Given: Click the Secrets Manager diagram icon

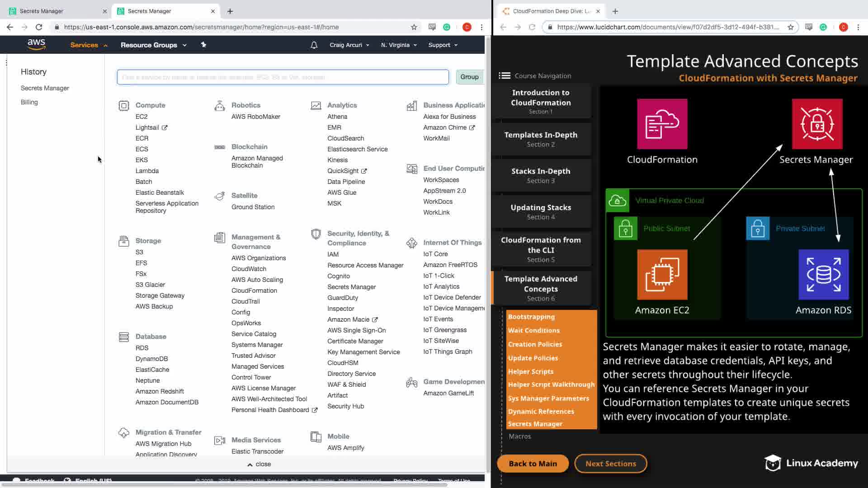Looking at the screenshot, I should coord(817,124).
